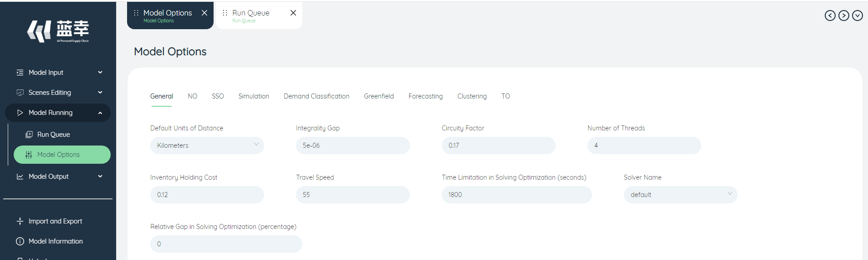
Task: Close the Model Options tab
Action: tap(204, 13)
